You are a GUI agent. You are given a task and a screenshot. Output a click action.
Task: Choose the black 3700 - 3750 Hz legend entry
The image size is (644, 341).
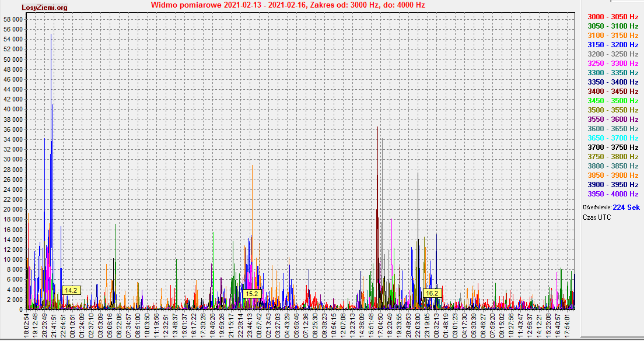click(x=612, y=147)
